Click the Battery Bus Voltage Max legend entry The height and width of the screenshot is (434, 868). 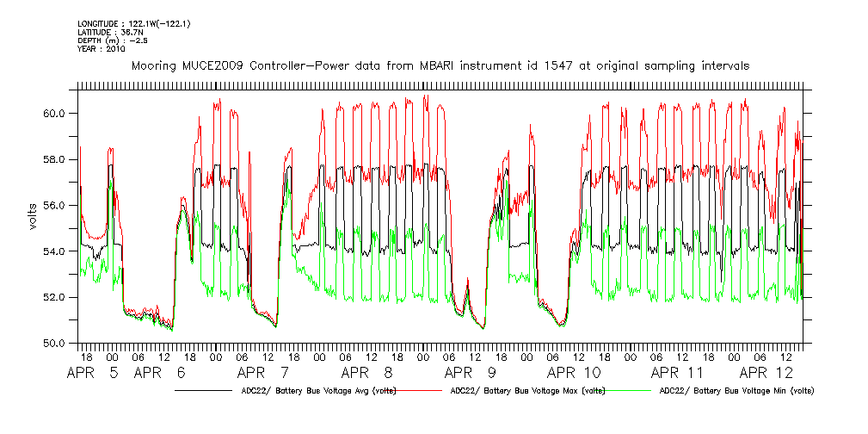[527, 390]
